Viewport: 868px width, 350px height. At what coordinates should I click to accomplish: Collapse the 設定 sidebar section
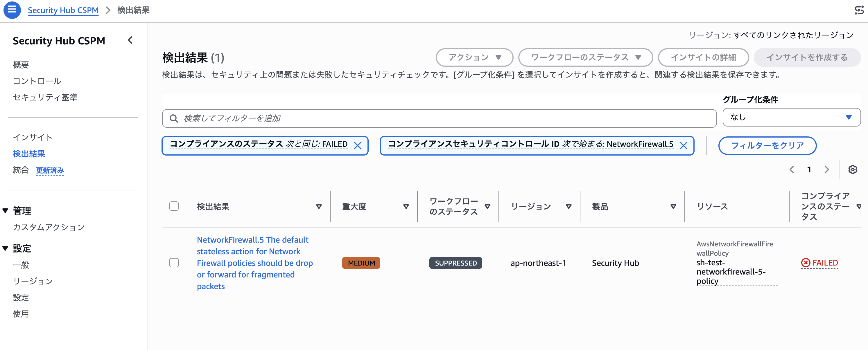(6, 248)
